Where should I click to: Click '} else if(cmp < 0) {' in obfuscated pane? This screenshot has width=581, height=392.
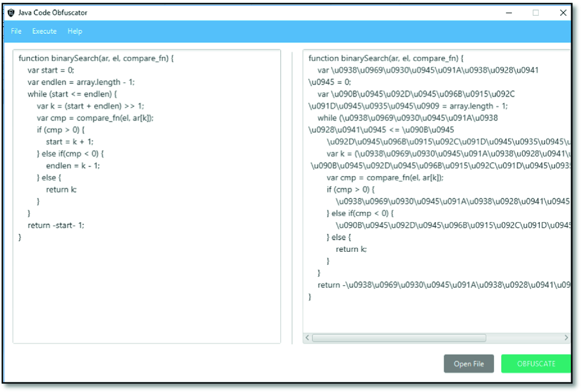pos(360,213)
